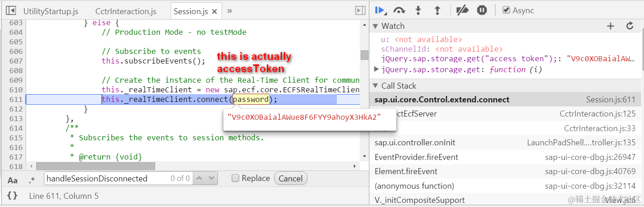Viewport: 644px width, 207px height.
Task: Select anonymous function call frame
Action: tap(505, 186)
